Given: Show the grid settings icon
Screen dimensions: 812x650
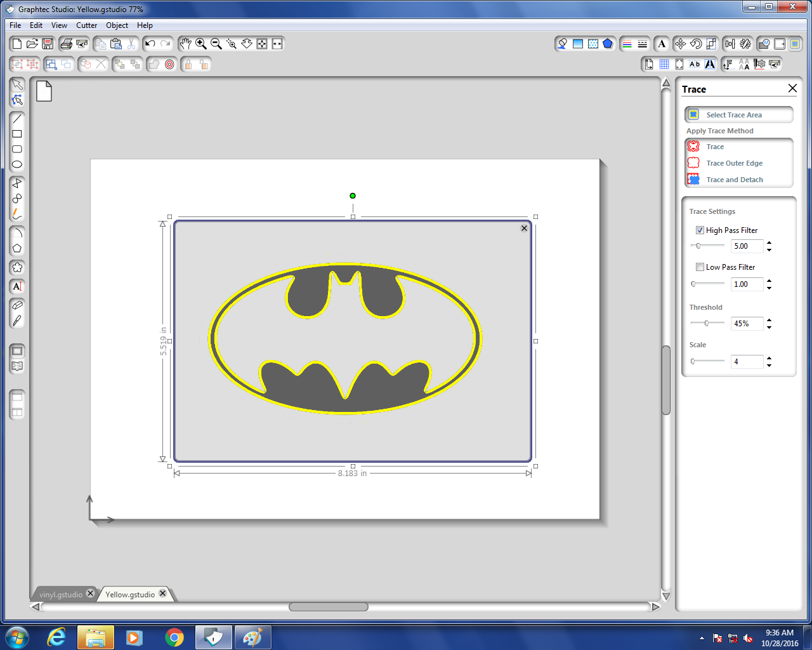Looking at the screenshot, I should pyautogui.click(x=664, y=64).
